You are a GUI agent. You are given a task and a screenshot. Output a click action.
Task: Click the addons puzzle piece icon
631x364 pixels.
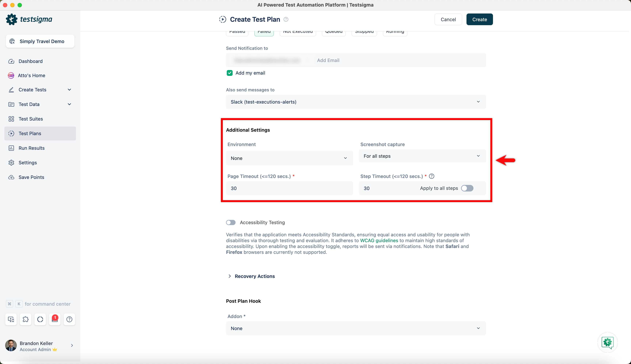(26, 319)
